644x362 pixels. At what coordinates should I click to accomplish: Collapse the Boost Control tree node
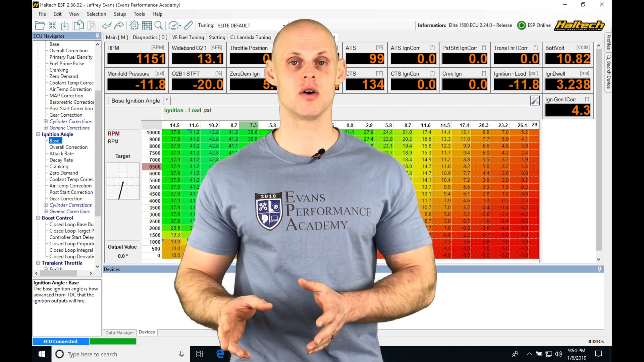(x=38, y=218)
